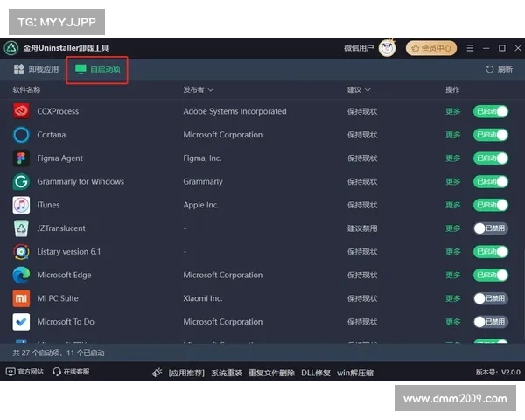Click 更多 for Microsoft Edge
This screenshot has height=420, width=525.
[x=452, y=275]
